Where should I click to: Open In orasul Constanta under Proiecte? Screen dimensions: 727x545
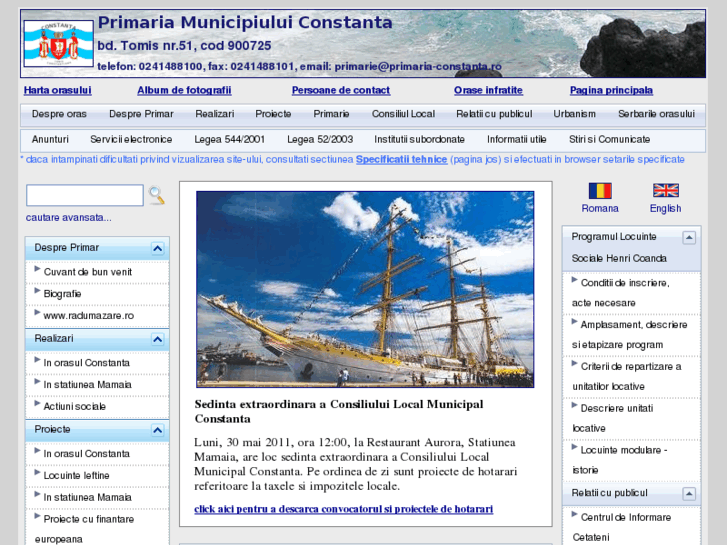tap(86, 454)
